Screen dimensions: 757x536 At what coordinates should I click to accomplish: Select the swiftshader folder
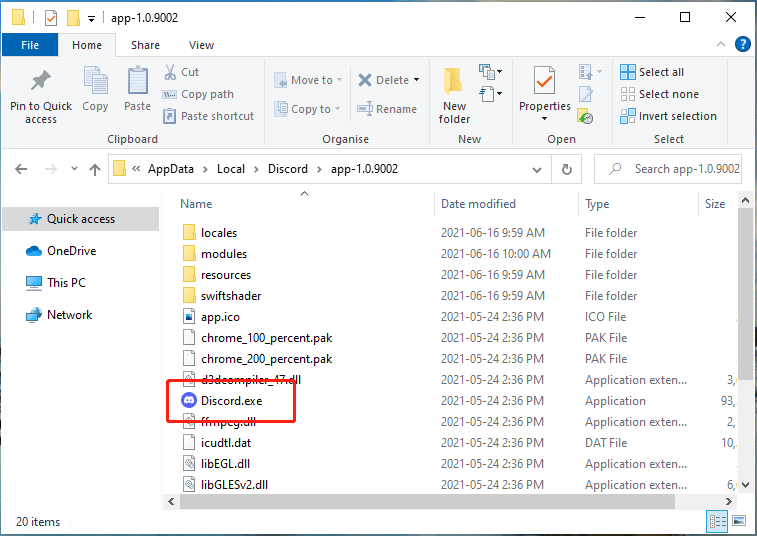231,296
